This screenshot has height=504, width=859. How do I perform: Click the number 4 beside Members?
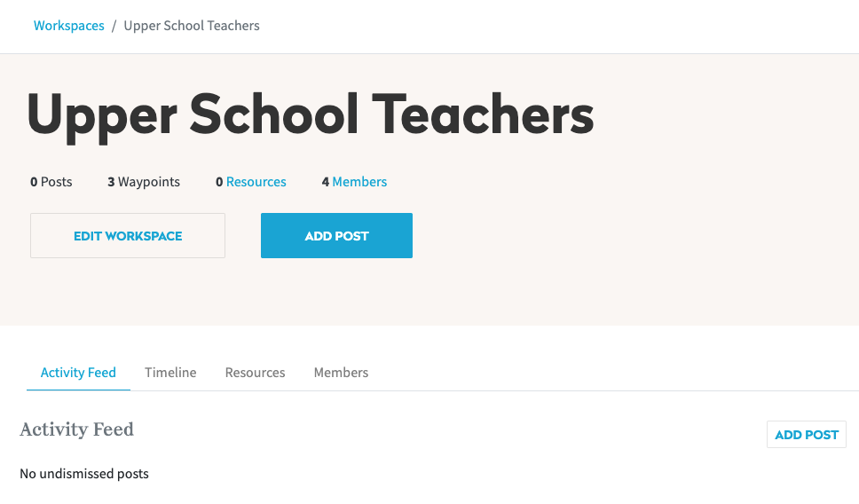click(x=326, y=182)
